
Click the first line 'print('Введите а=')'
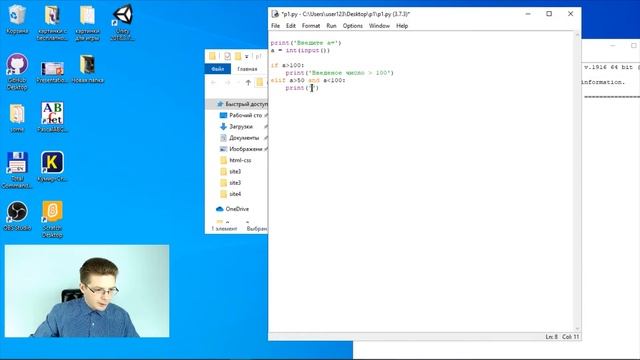tap(306, 43)
